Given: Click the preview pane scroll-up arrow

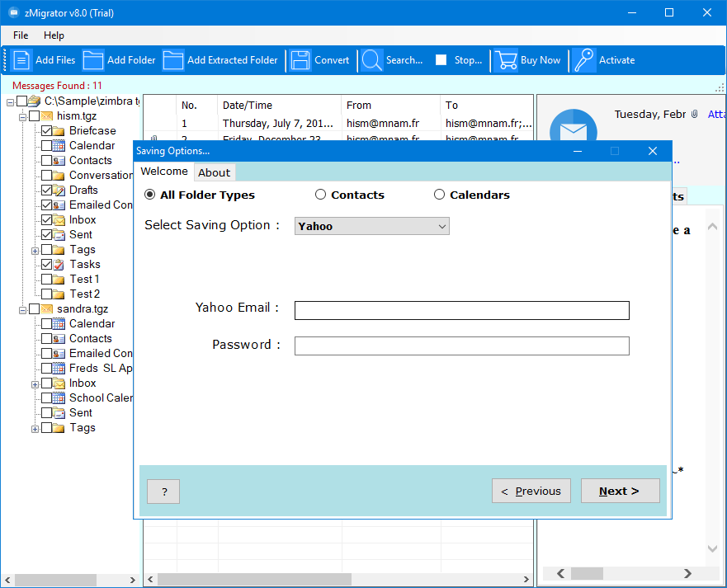Looking at the screenshot, I should pos(712,227).
